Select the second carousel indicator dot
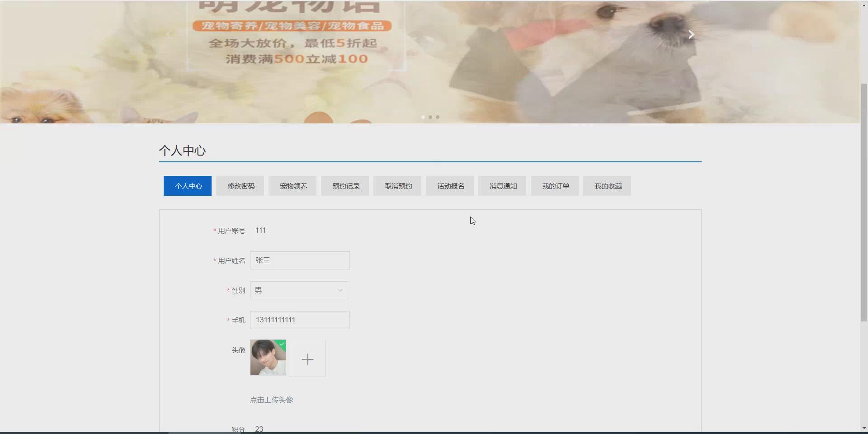Screen dimensions: 868x434 click(x=430, y=117)
